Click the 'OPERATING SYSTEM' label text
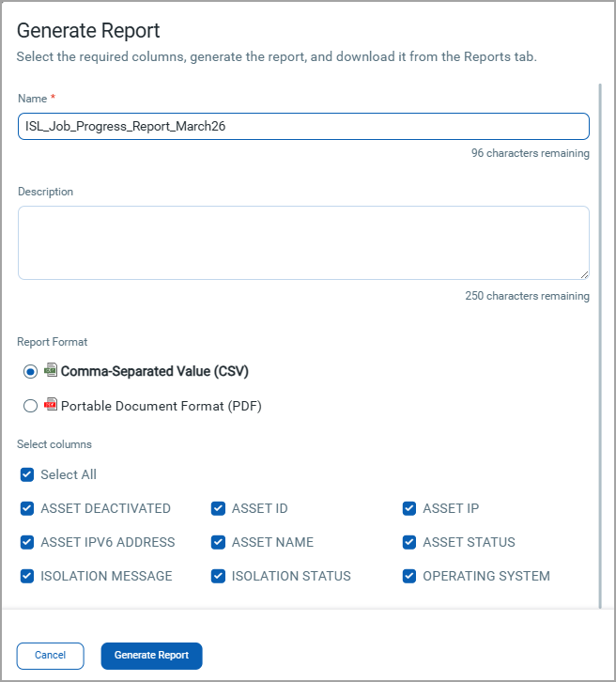The width and height of the screenshot is (616, 682). pyautogui.click(x=486, y=576)
